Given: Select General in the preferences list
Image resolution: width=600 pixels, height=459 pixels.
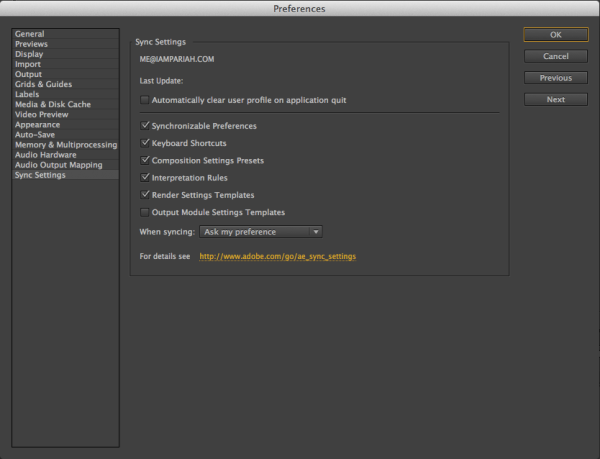Looking at the screenshot, I should [29, 35].
